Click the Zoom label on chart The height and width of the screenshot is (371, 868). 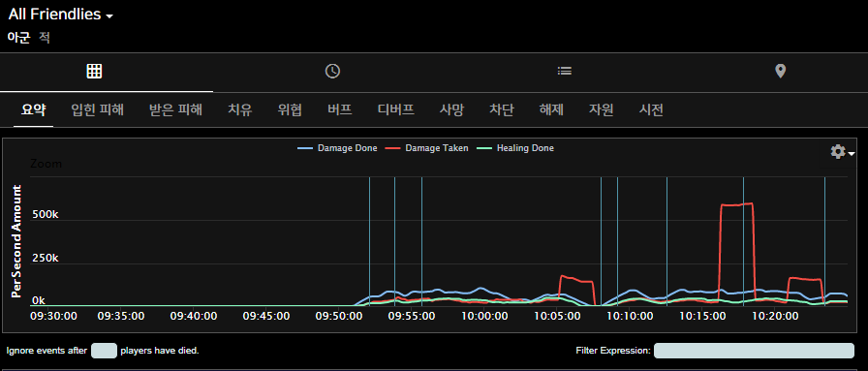pyautogui.click(x=46, y=164)
